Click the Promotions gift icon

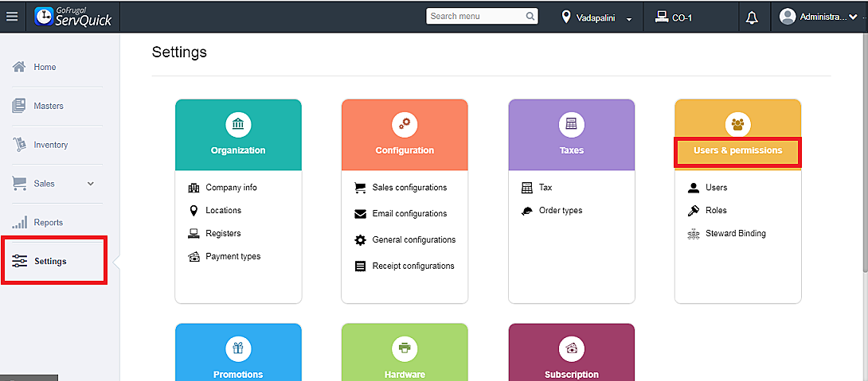pos(238,348)
